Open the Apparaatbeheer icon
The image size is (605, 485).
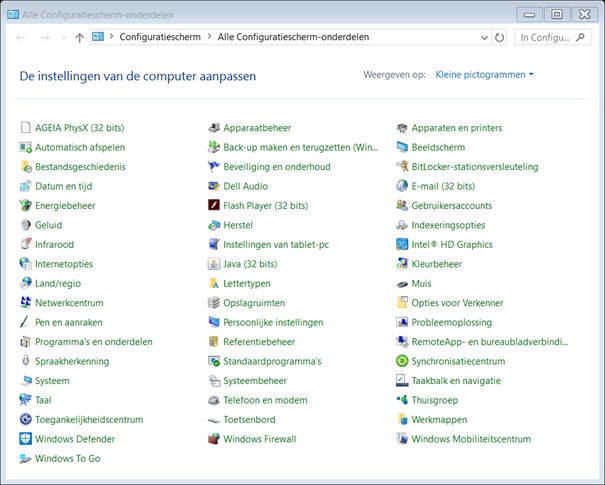click(x=214, y=128)
